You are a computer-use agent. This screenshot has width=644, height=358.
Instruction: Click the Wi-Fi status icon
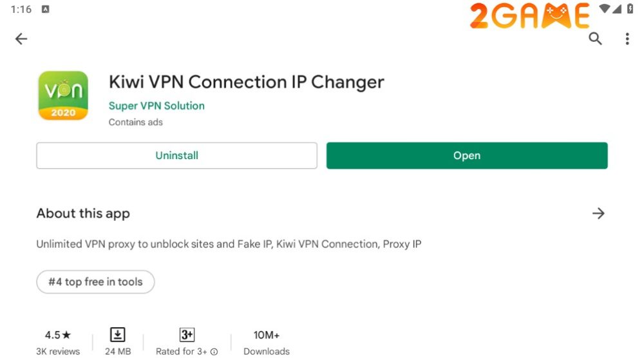click(x=604, y=9)
